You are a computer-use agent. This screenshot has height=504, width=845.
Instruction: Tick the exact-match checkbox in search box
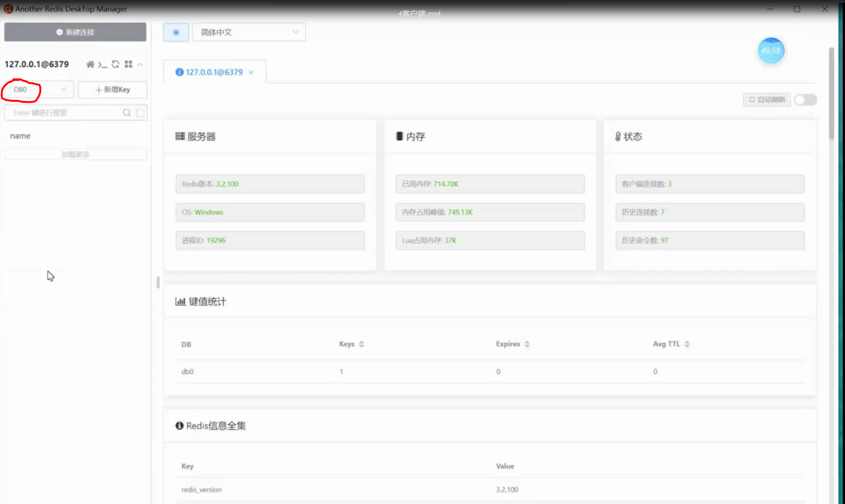(140, 113)
